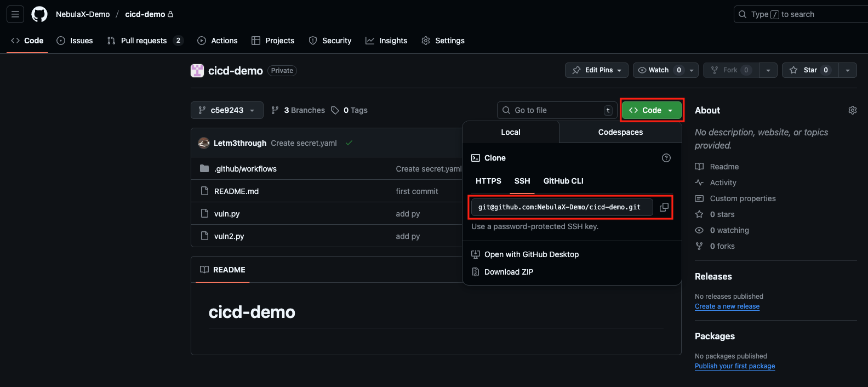Open vuln.py file
Image resolution: width=868 pixels, height=387 pixels.
tap(227, 214)
